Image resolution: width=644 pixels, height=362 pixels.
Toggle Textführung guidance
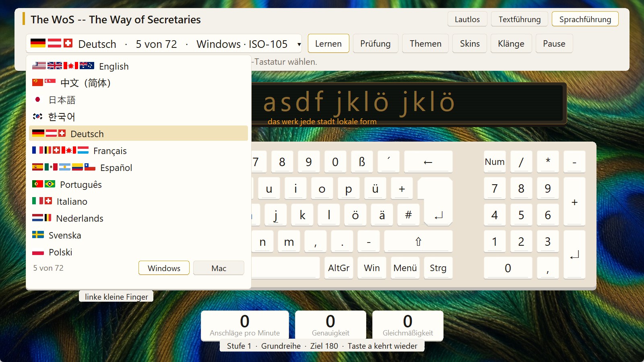[519, 19]
